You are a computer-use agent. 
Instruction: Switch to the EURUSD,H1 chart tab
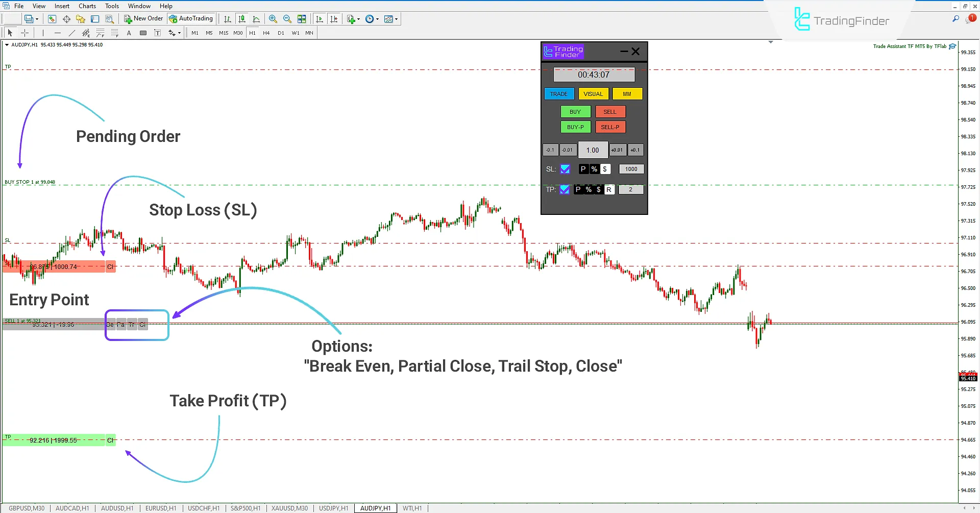click(x=161, y=508)
